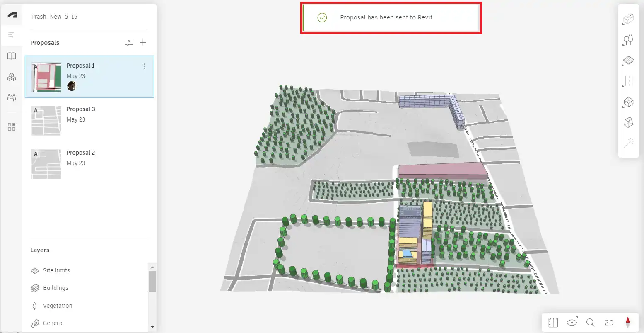Open the library book icon
644x333 pixels.
(x=12, y=56)
